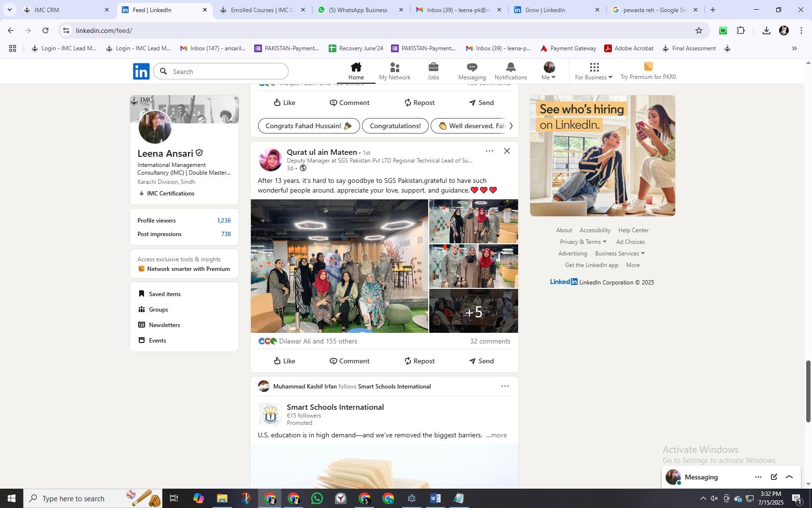Choose 'Congrats Fahad Hussain!' quick reply
Screen dimensions: 812x508
[309, 126]
